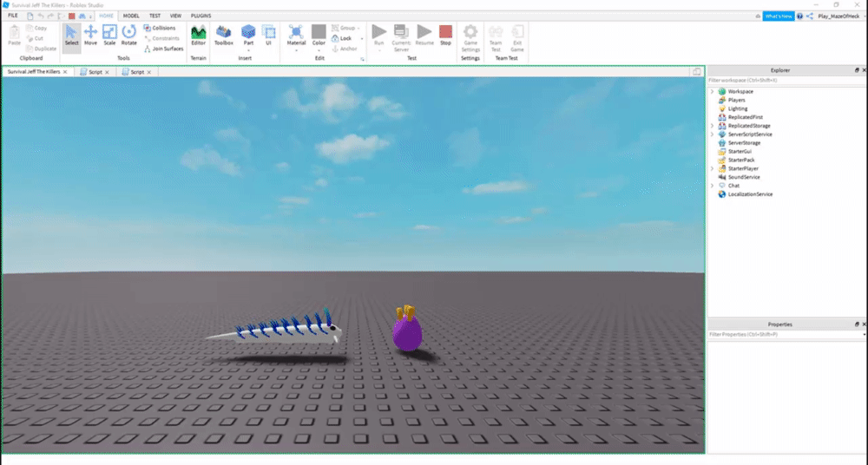Screen dimensions: 868x465
Task: Click the share icon near username
Action: point(809,16)
